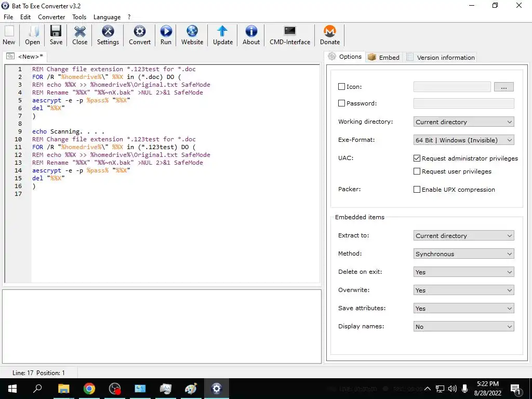Click line 1 REM Change file extension comment
Screen dimensions: 532x399
coord(114,69)
